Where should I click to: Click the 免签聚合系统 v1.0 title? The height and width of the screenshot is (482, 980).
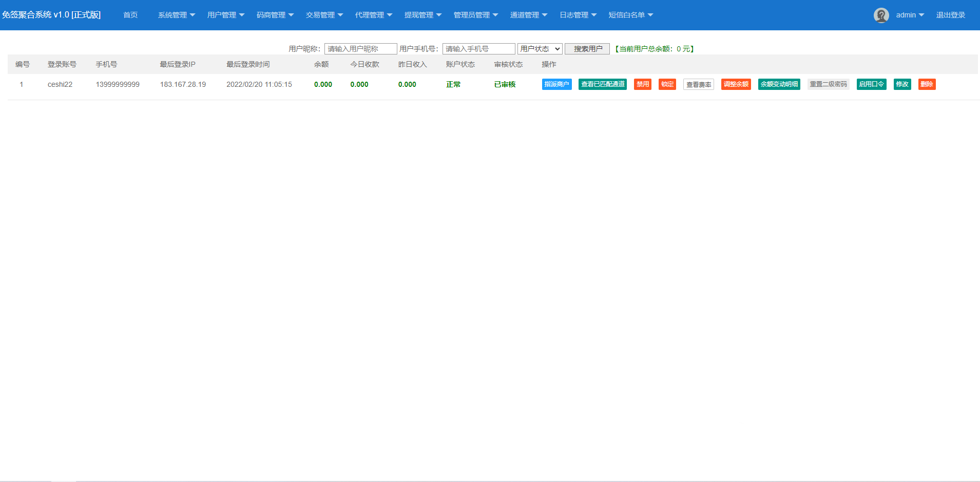(51, 15)
